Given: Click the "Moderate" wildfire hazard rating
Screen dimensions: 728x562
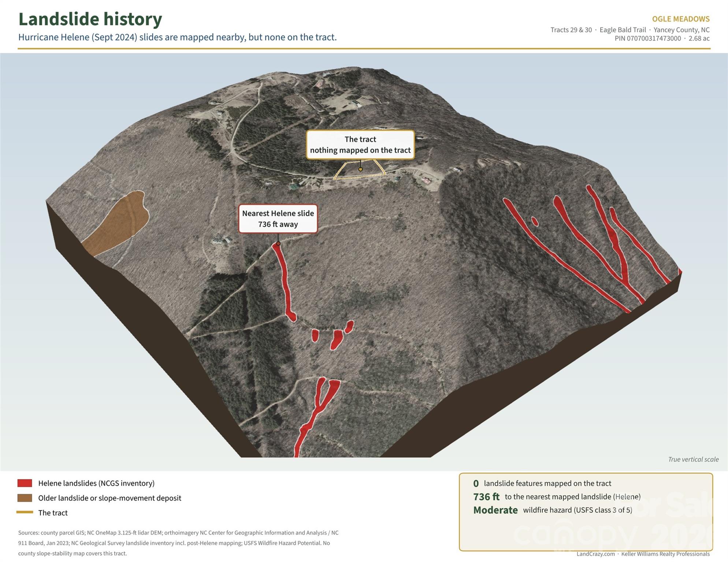Looking at the screenshot, I should click(x=495, y=510).
